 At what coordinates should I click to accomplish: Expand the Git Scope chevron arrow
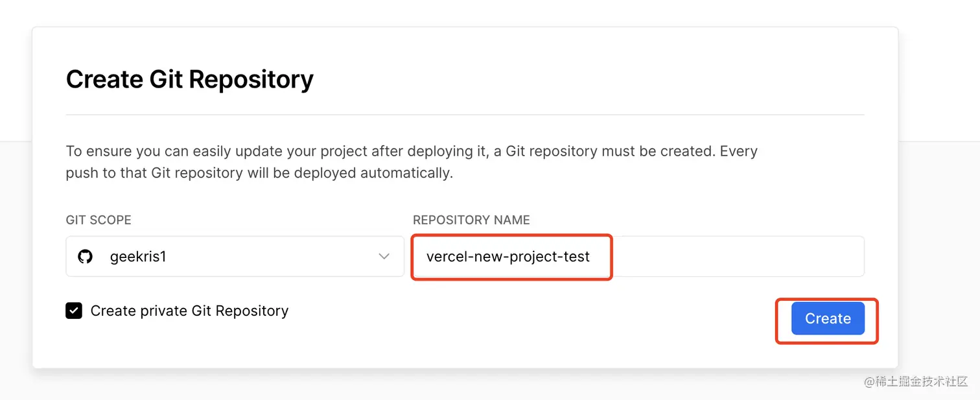pos(384,257)
